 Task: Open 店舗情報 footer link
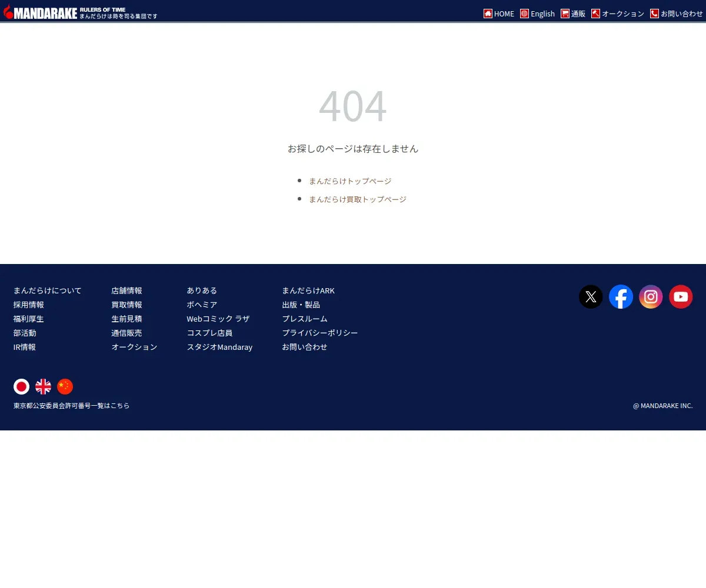click(126, 290)
